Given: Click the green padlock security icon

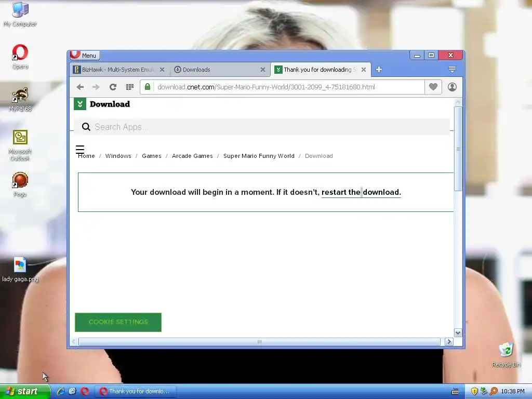Looking at the screenshot, I should pyautogui.click(x=148, y=87).
